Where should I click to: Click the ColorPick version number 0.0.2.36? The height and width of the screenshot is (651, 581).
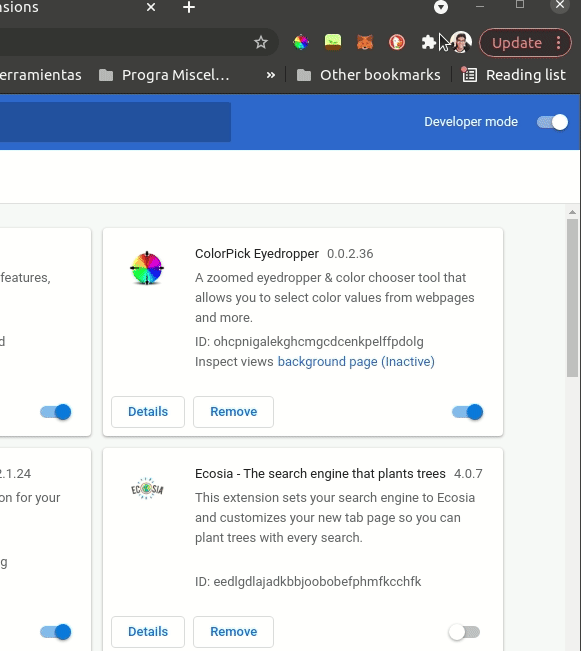[x=350, y=254]
